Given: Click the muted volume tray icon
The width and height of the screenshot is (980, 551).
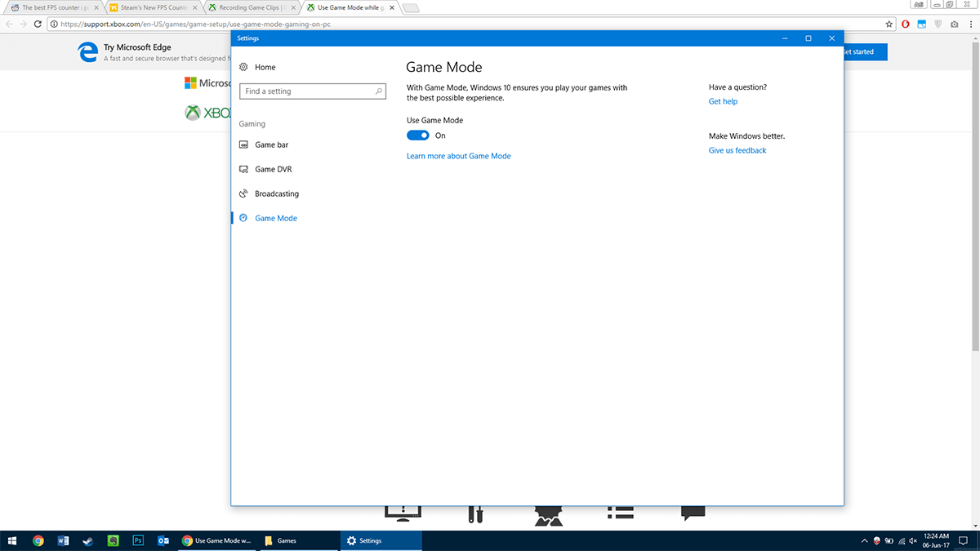Looking at the screenshot, I should 915,540.
